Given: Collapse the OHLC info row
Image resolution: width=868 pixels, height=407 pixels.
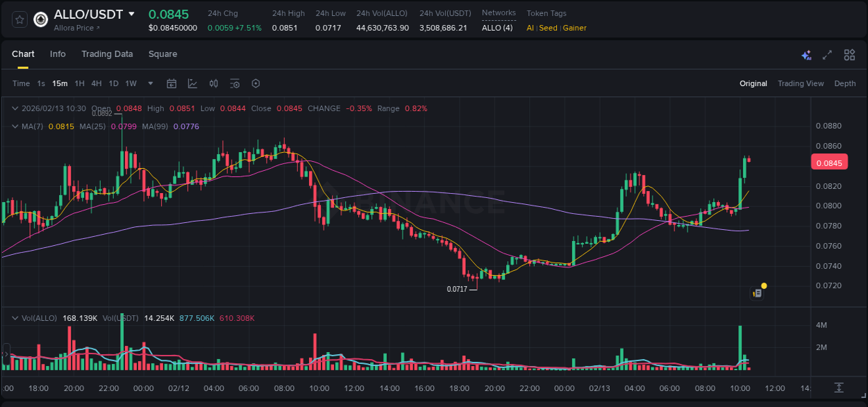Looking at the screenshot, I should tap(14, 108).
